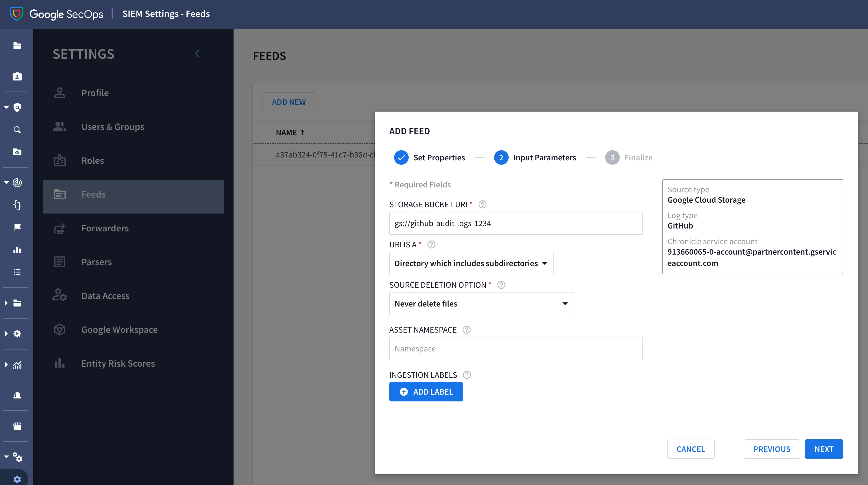Image resolution: width=868 pixels, height=485 pixels.
Task: Open the cases folder icon in left rail
Action: click(x=17, y=46)
